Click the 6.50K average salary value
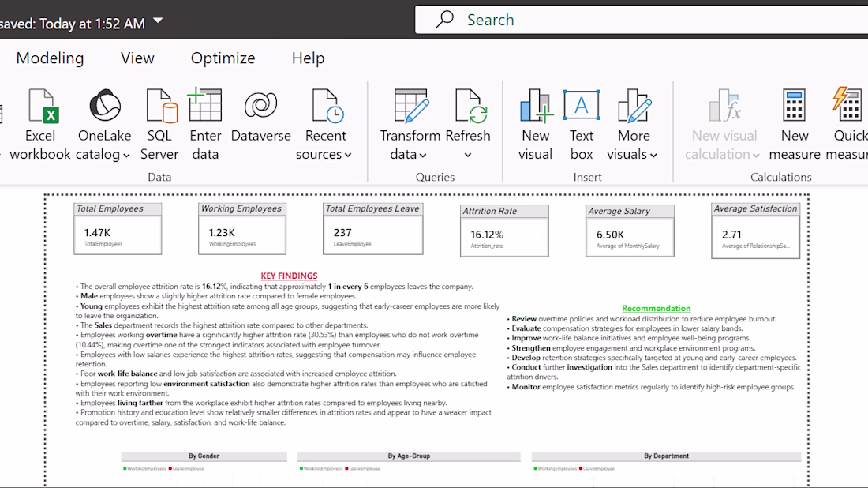This screenshot has width=868, height=488. 610,235
